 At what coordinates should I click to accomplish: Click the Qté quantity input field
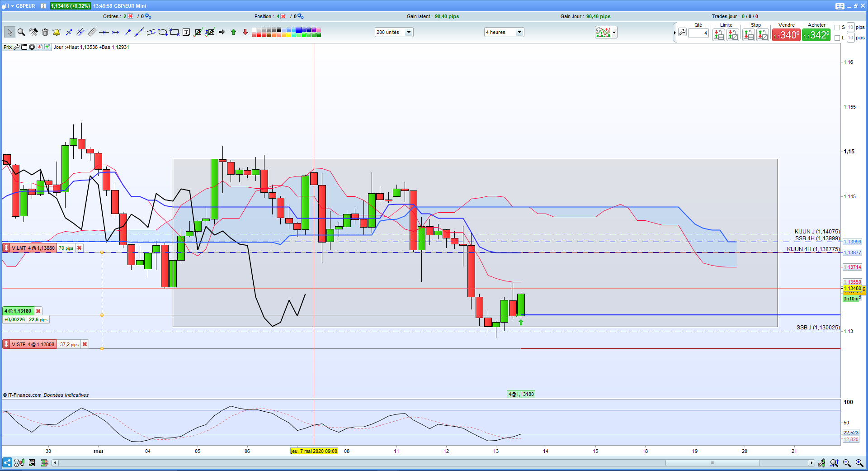698,33
